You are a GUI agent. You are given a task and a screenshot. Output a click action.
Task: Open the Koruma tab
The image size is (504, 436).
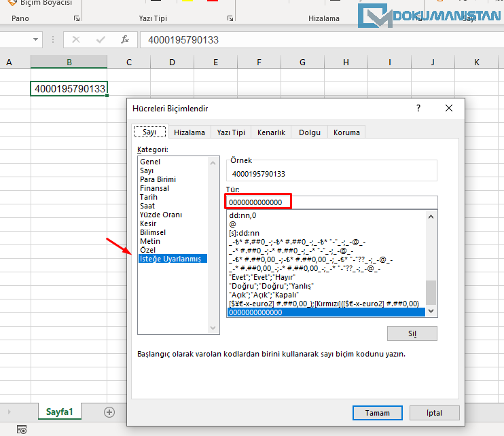click(346, 132)
